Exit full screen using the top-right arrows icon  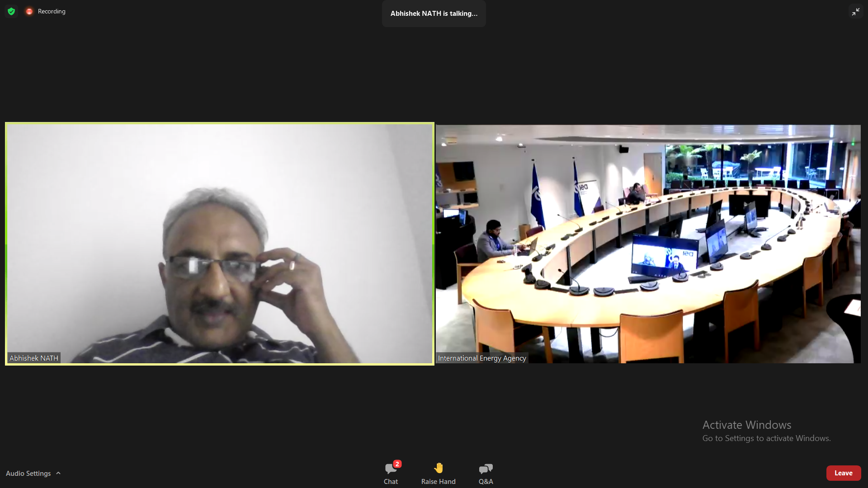[855, 12]
